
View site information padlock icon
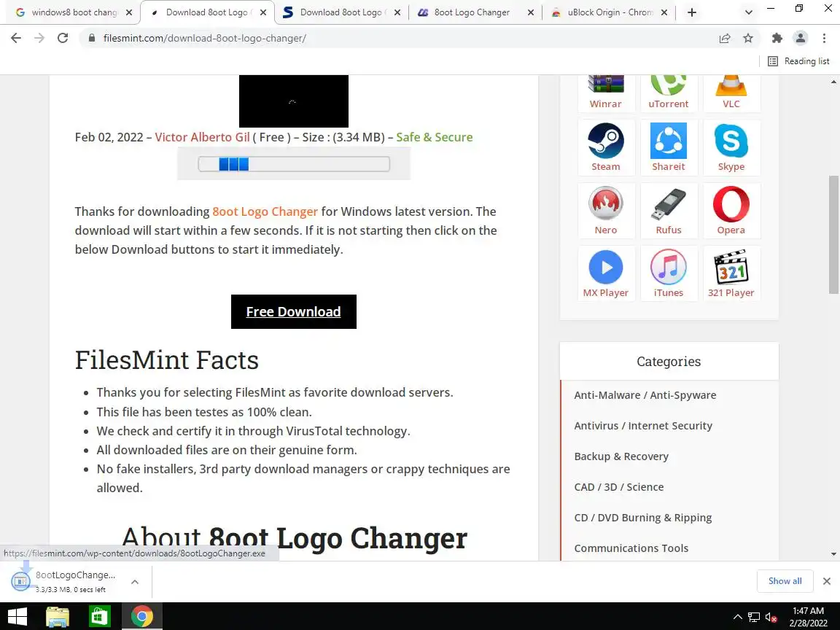(x=92, y=38)
